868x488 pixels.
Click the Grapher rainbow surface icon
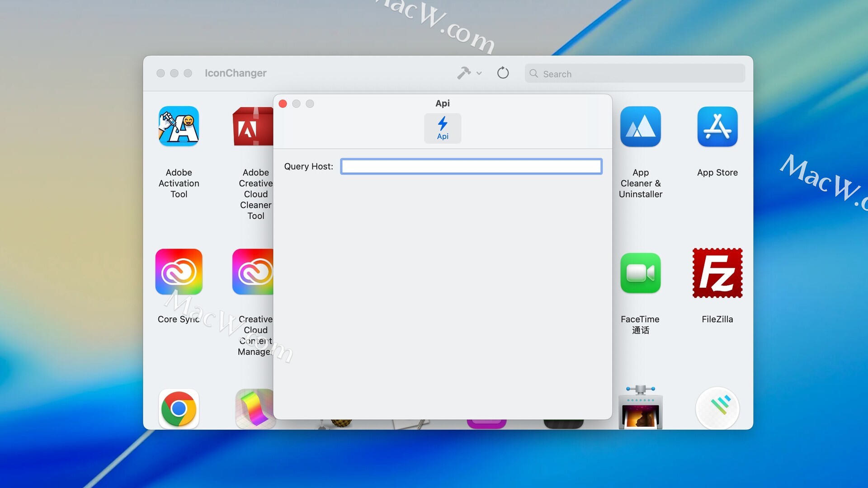click(254, 408)
